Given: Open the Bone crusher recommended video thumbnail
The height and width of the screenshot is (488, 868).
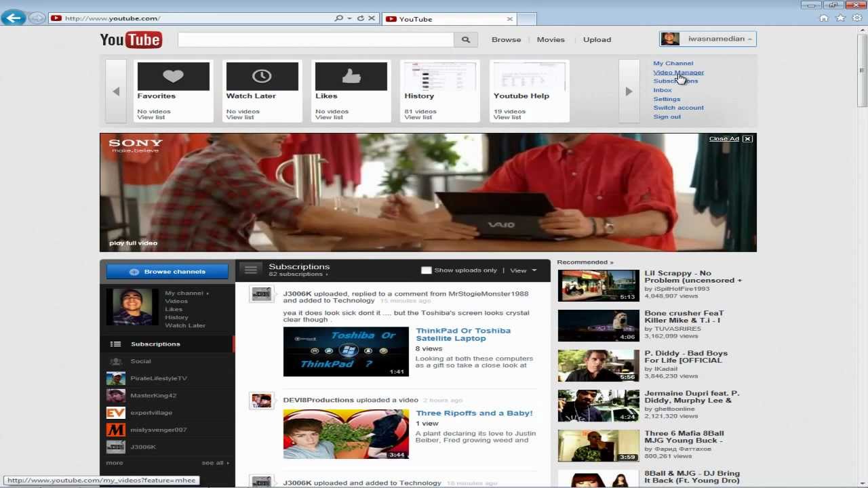Looking at the screenshot, I should pyautogui.click(x=598, y=325).
